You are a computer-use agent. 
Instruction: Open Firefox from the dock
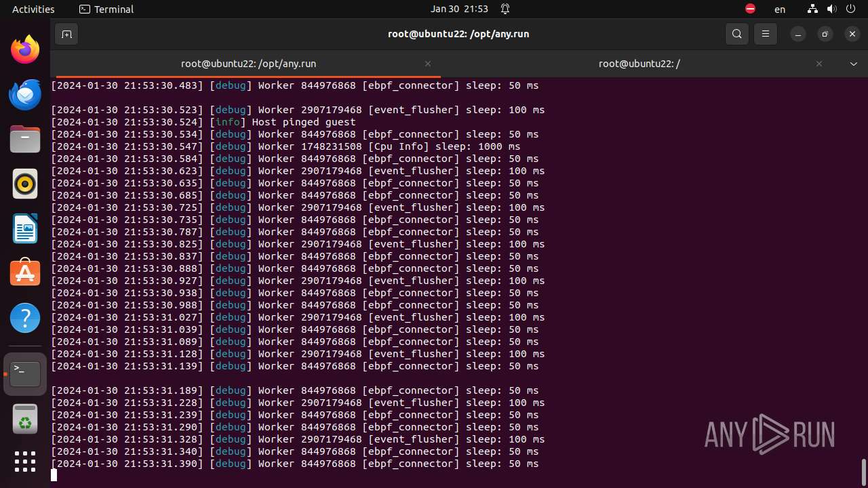click(25, 49)
